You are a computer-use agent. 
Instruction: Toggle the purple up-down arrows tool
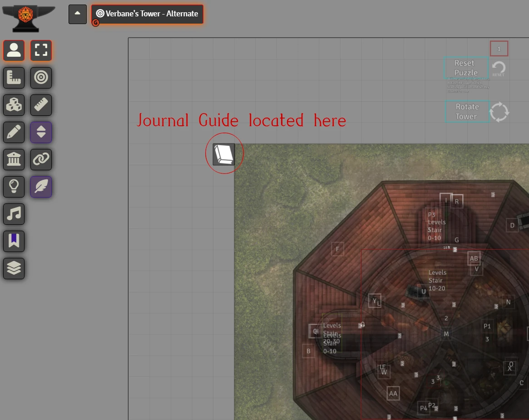[x=41, y=132]
